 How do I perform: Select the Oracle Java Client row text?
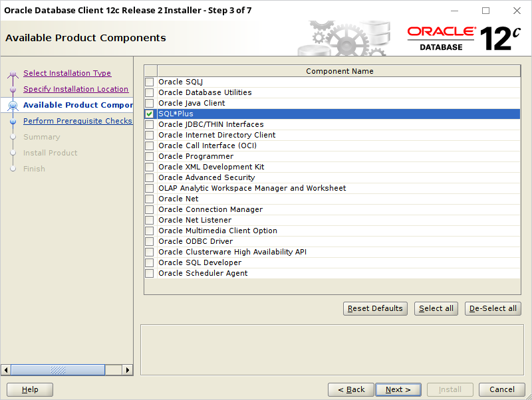(x=192, y=103)
